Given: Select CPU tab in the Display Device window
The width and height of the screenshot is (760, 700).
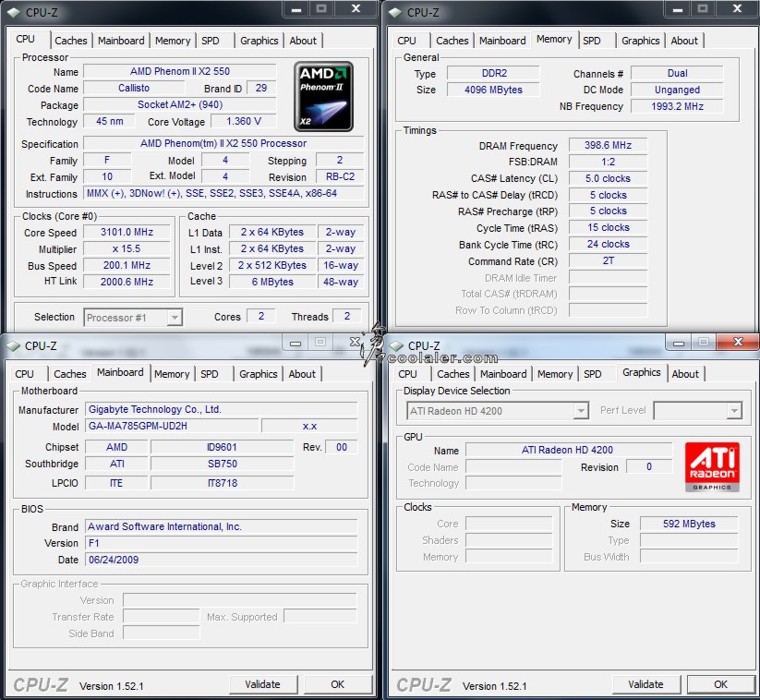Looking at the screenshot, I should (407, 374).
